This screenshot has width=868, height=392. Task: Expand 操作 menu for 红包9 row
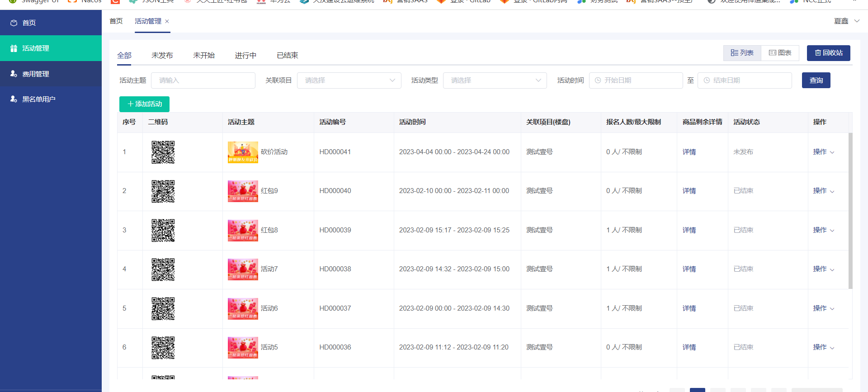point(823,191)
